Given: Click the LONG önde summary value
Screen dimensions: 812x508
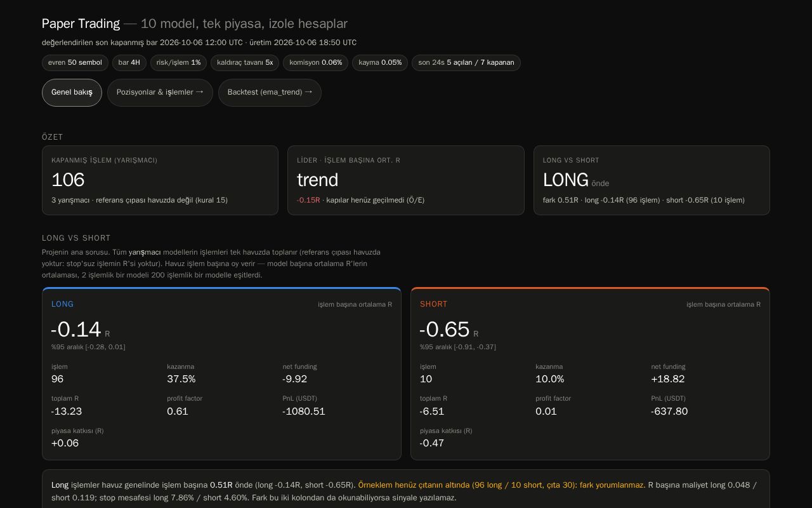Looking at the screenshot, I should pos(575,180).
